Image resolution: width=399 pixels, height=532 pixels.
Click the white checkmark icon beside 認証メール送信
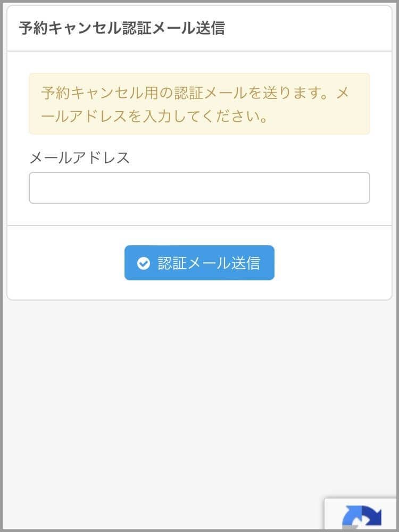pyautogui.click(x=143, y=263)
